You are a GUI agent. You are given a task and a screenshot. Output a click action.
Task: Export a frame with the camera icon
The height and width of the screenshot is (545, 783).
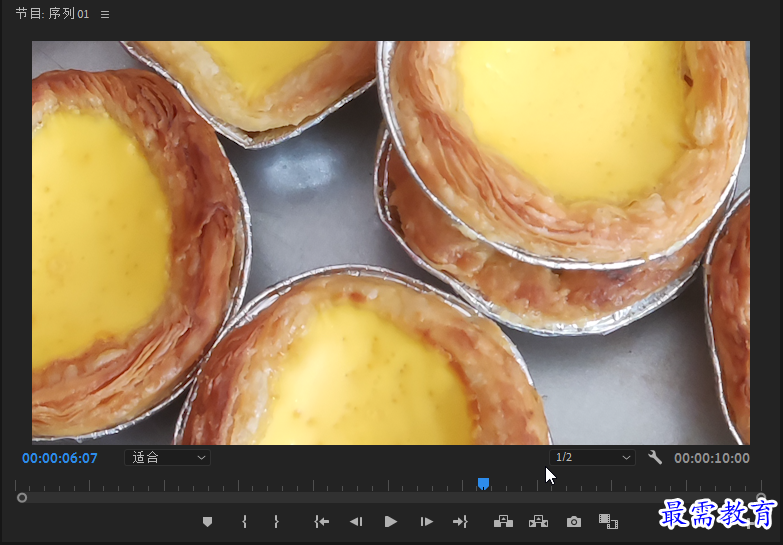[x=574, y=522]
